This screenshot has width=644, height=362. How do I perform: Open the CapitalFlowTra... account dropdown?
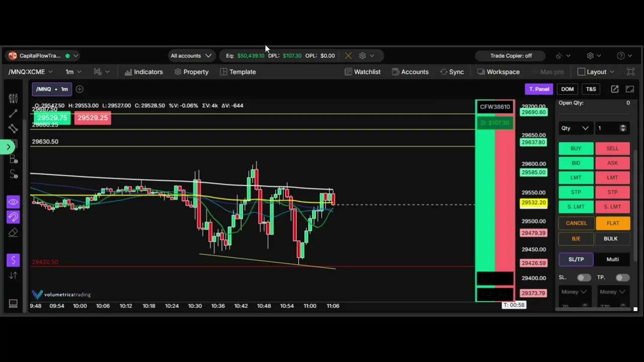pos(43,56)
